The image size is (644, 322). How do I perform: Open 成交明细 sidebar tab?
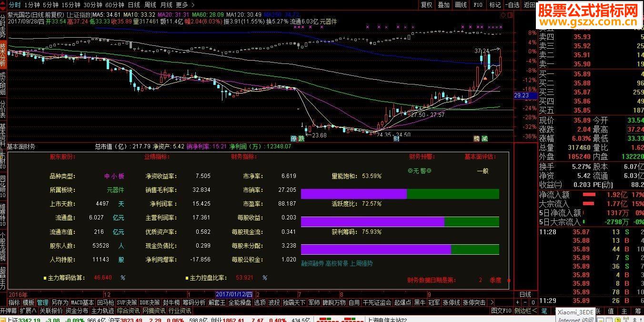point(3,84)
